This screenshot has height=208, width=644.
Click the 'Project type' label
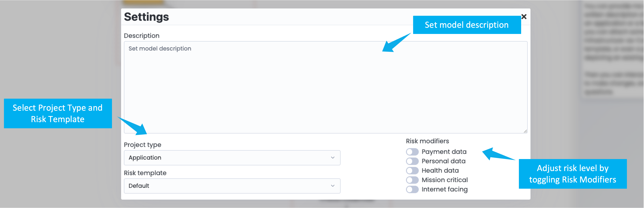click(143, 145)
